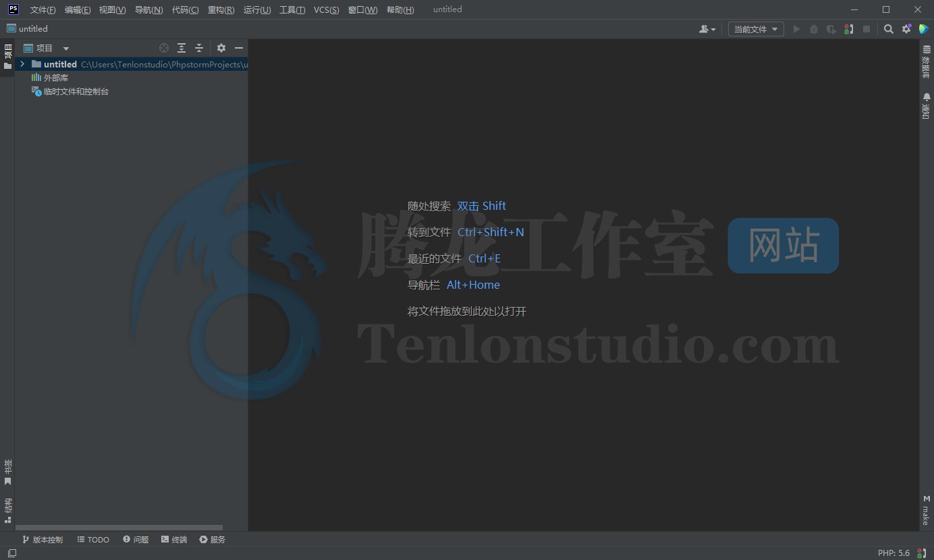This screenshot has width=934, height=560.
Task: Open the 服务 tool window
Action: (x=213, y=540)
